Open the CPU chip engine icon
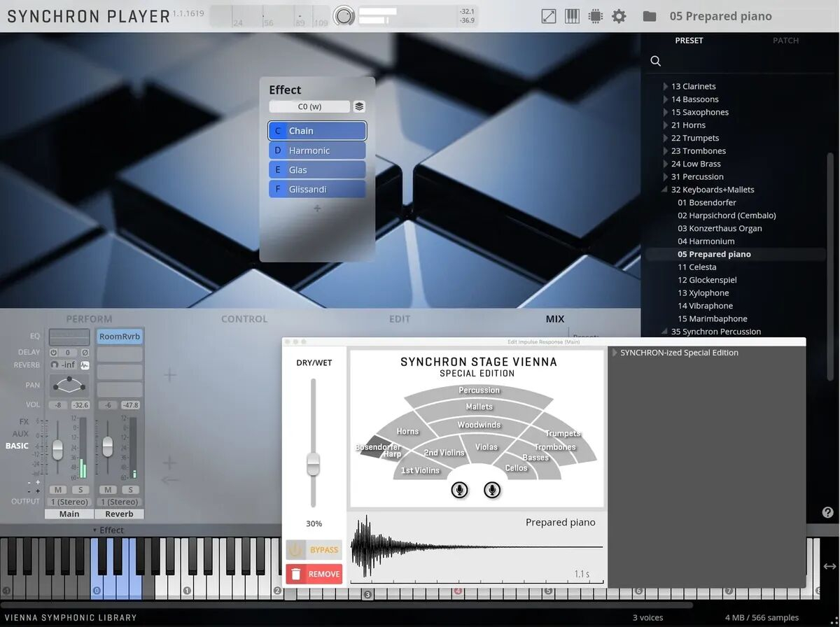Image resolution: width=840 pixels, height=627 pixels. point(595,16)
